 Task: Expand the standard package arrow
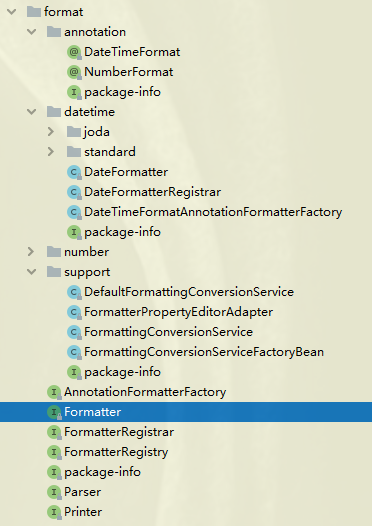51,152
